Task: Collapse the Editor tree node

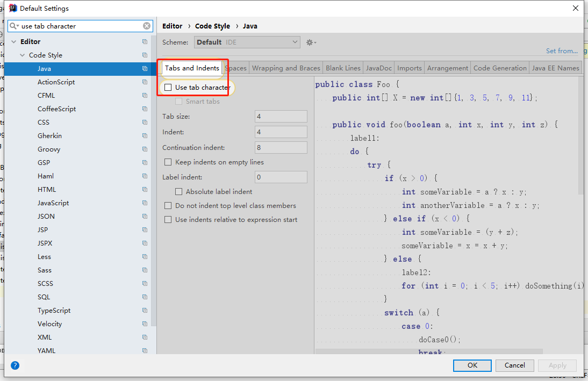Action: [14, 41]
